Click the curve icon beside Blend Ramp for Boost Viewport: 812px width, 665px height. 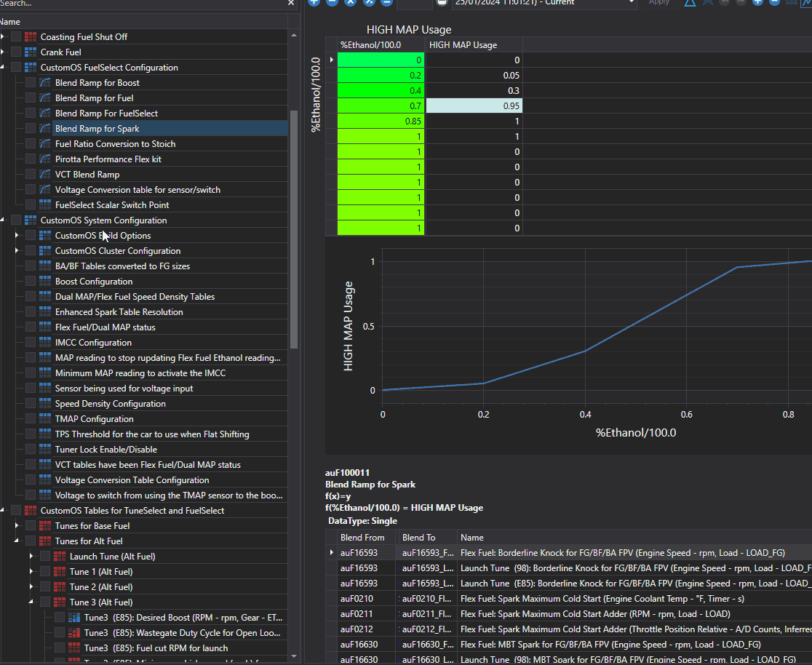click(45, 83)
